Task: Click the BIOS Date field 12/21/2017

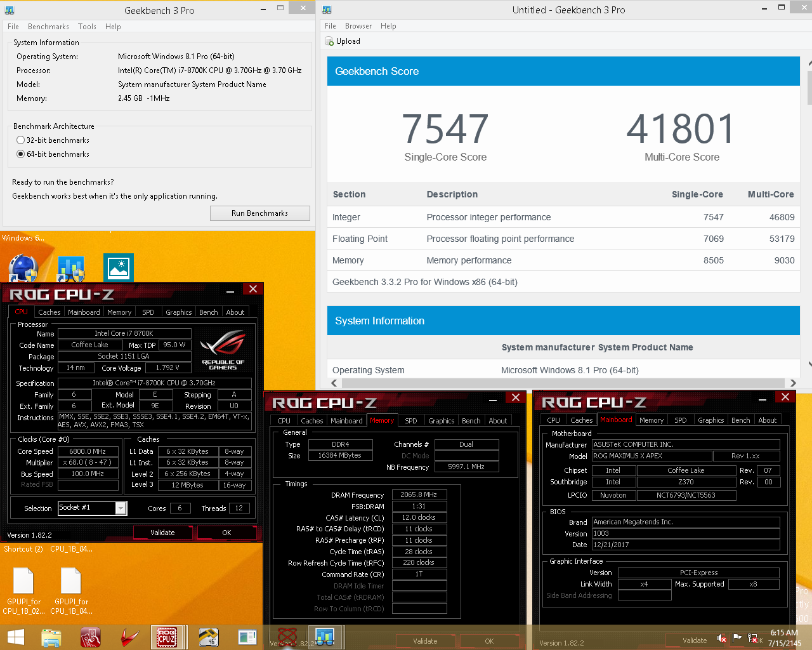Action: [x=686, y=545]
